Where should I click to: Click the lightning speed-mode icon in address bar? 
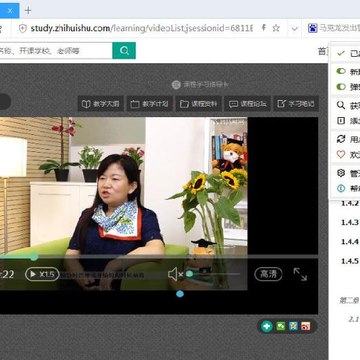pos(263,28)
